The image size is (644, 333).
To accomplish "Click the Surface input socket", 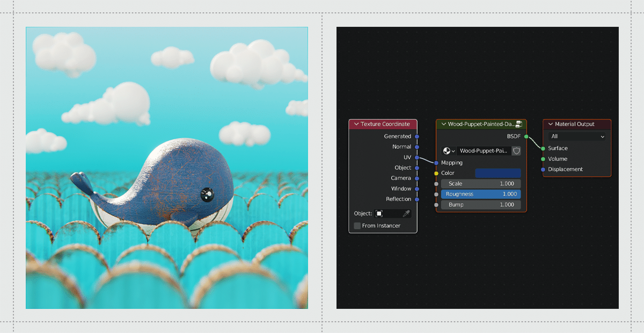I will coord(543,149).
